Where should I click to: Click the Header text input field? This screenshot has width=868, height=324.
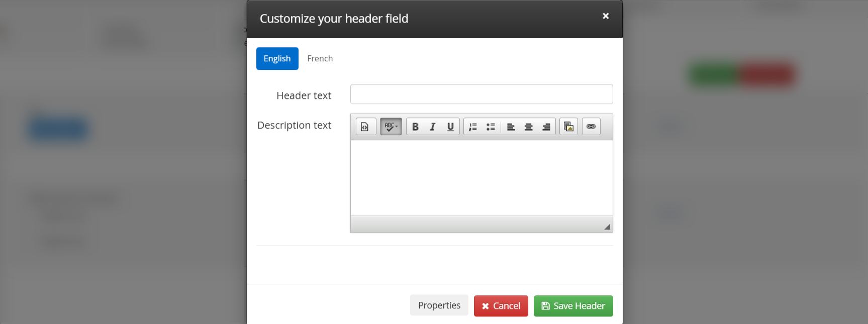pyautogui.click(x=481, y=94)
